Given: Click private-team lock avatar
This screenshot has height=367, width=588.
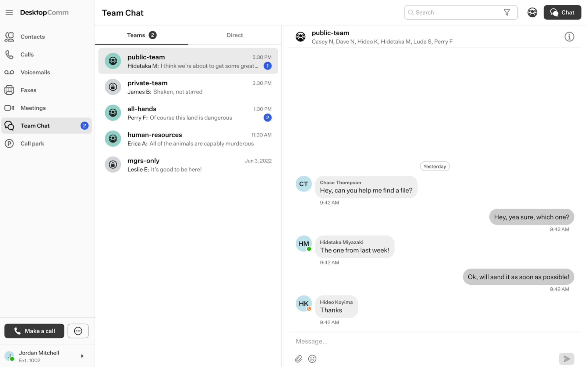Looking at the screenshot, I should [113, 87].
